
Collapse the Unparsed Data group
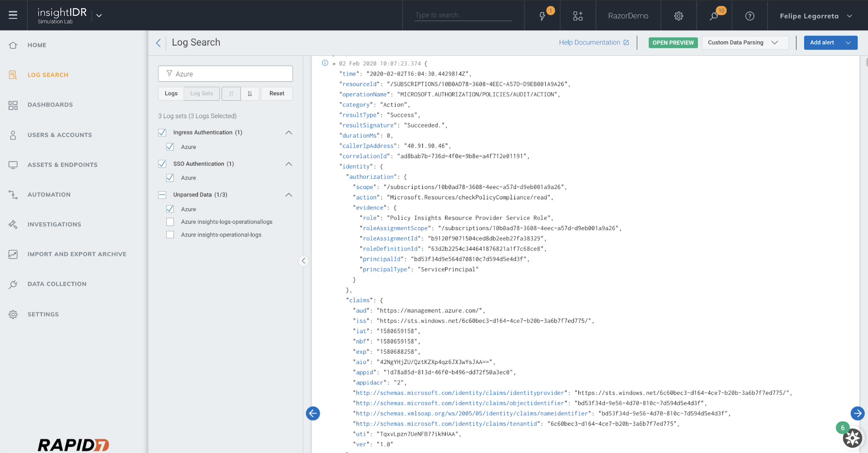(x=289, y=195)
